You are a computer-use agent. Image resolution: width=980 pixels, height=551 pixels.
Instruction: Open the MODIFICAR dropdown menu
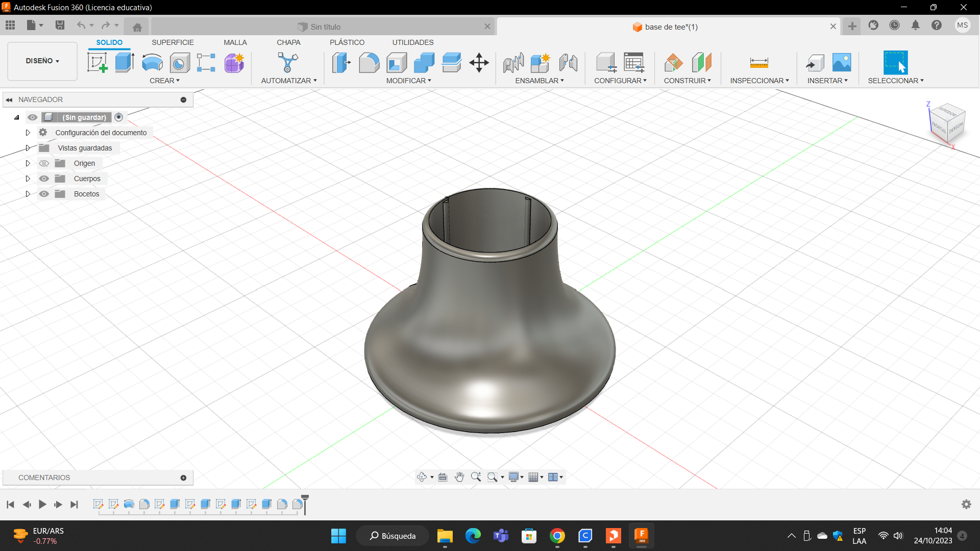(408, 81)
